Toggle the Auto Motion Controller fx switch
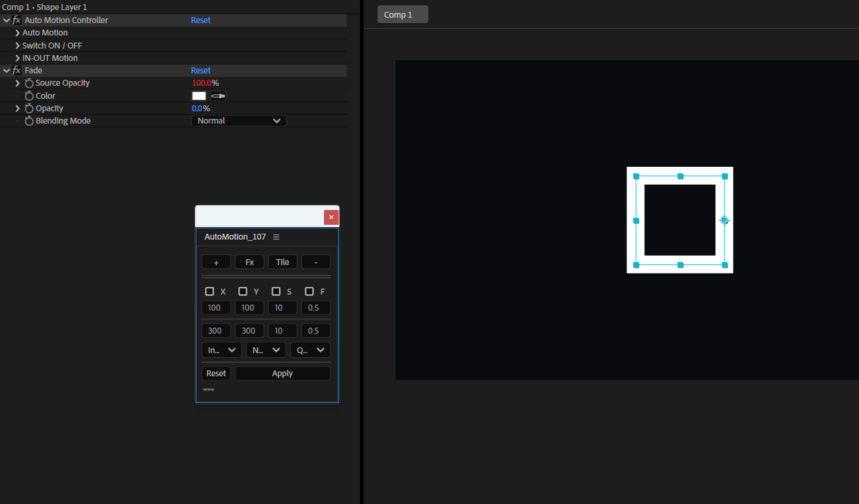Screen dimensions: 859x504 (16, 20)
